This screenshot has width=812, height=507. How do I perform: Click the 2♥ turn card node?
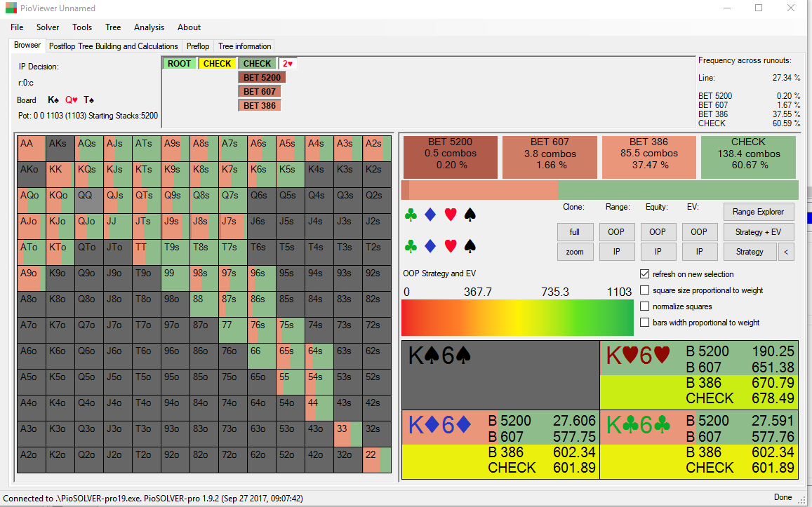pos(288,64)
